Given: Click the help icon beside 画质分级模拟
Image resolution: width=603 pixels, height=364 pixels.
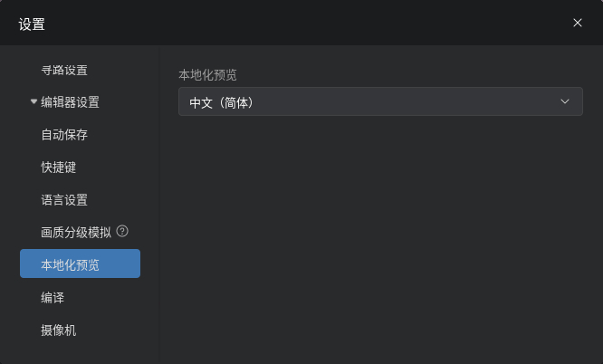Looking at the screenshot, I should (x=122, y=231).
